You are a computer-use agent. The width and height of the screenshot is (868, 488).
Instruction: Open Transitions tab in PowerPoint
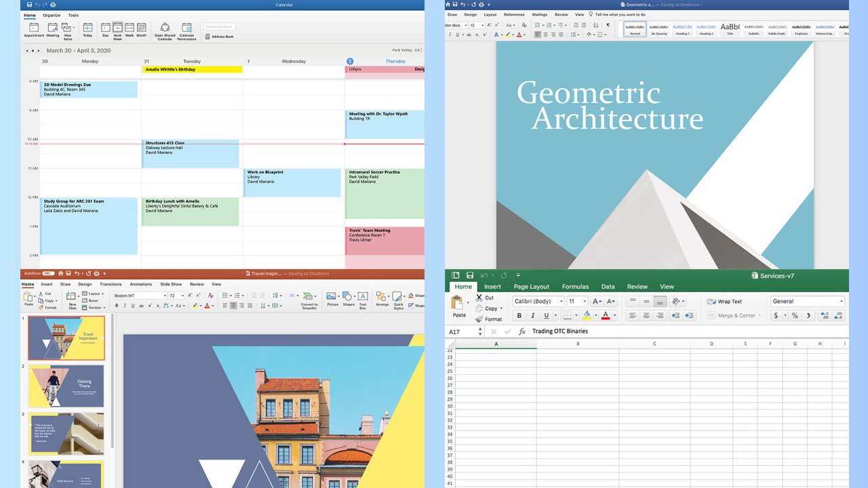(x=111, y=285)
